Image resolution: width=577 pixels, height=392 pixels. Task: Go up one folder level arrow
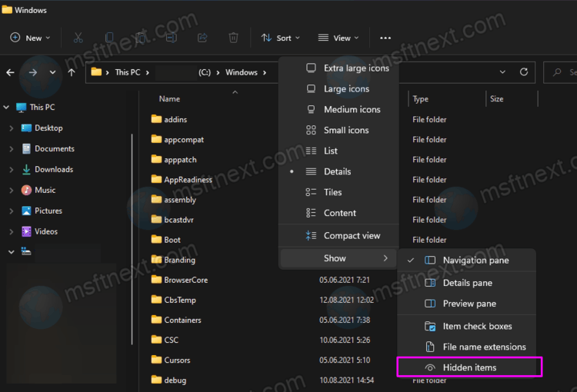pos(72,72)
